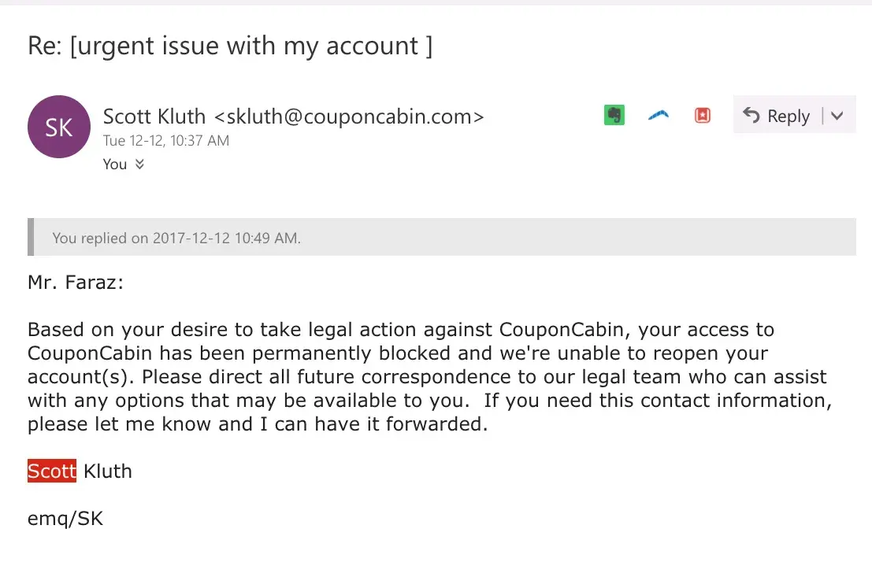Image resolution: width=872 pixels, height=588 pixels.
Task: Click the Tue 12-12, 10:37 AM timestamp
Action: click(166, 141)
